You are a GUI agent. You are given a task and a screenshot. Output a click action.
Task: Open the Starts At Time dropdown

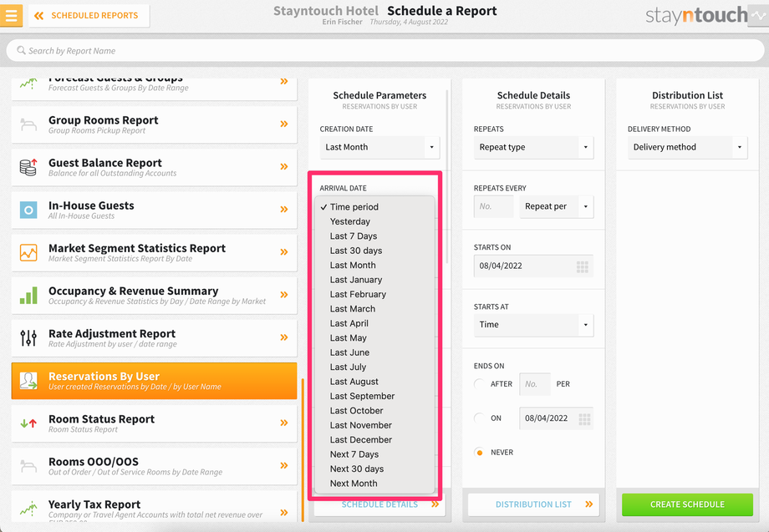coord(533,325)
